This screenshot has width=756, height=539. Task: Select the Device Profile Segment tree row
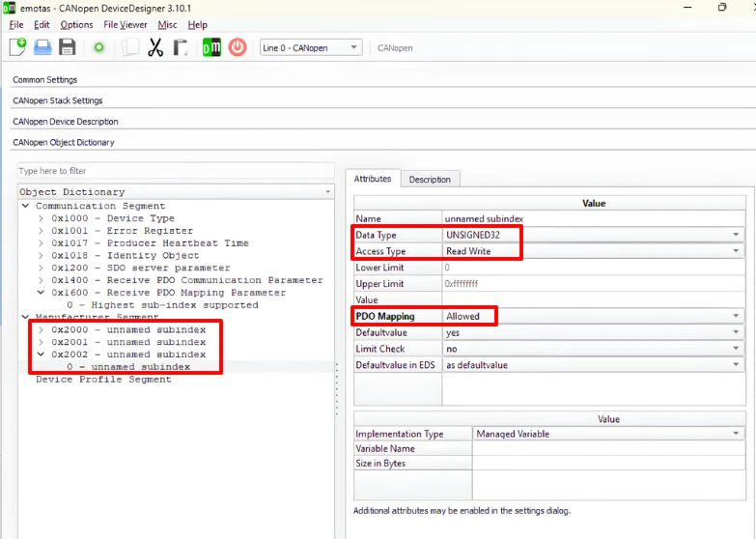(103, 380)
